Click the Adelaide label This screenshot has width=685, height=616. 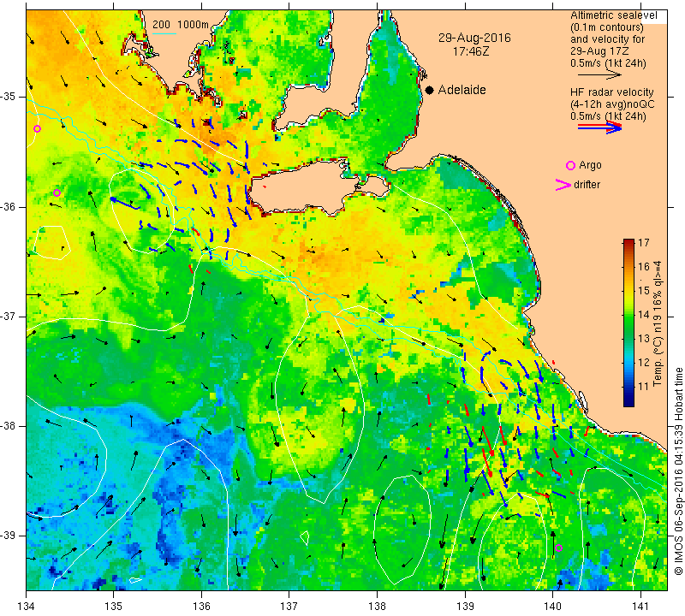[x=462, y=90]
